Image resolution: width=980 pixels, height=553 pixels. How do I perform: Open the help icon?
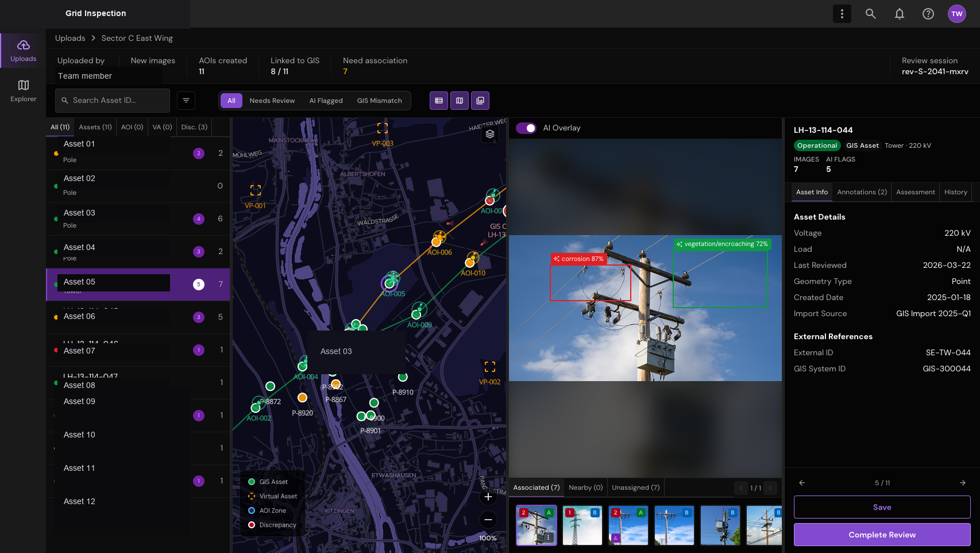928,14
